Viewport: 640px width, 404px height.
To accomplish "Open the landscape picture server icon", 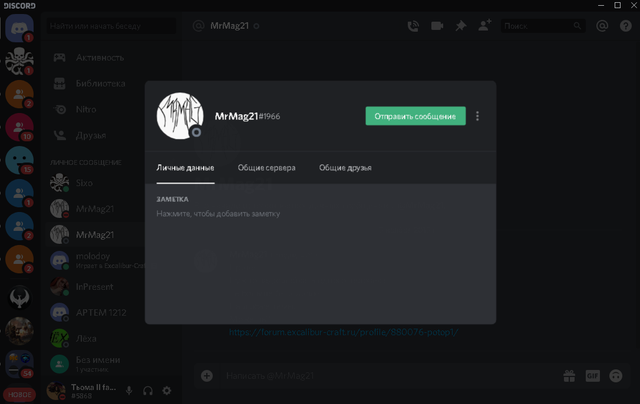I will pos(19,331).
